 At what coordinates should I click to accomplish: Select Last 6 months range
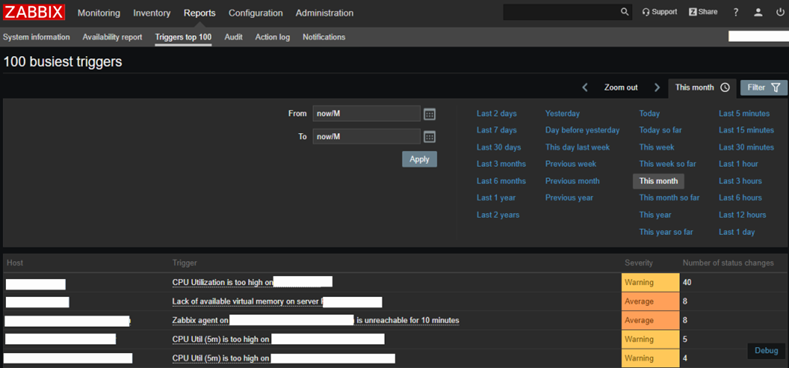click(x=501, y=181)
